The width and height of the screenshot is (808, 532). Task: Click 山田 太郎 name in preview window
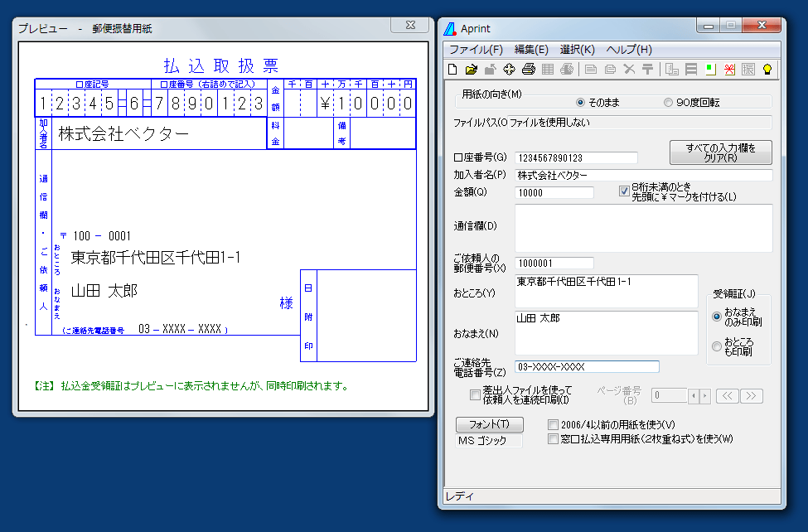point(104,290)
